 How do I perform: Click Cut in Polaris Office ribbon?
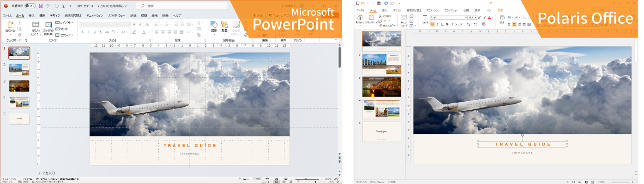385,16
